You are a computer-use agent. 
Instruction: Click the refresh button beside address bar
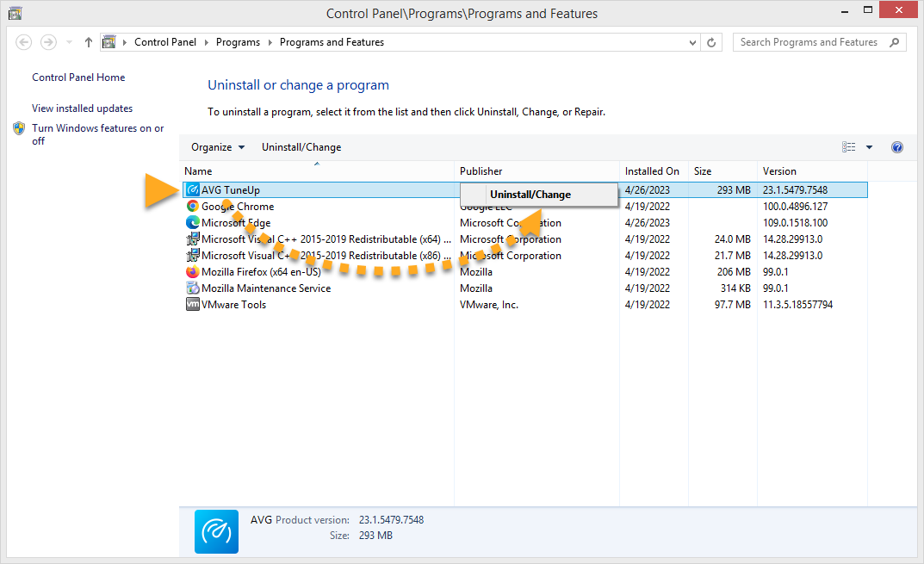point(711,42)
